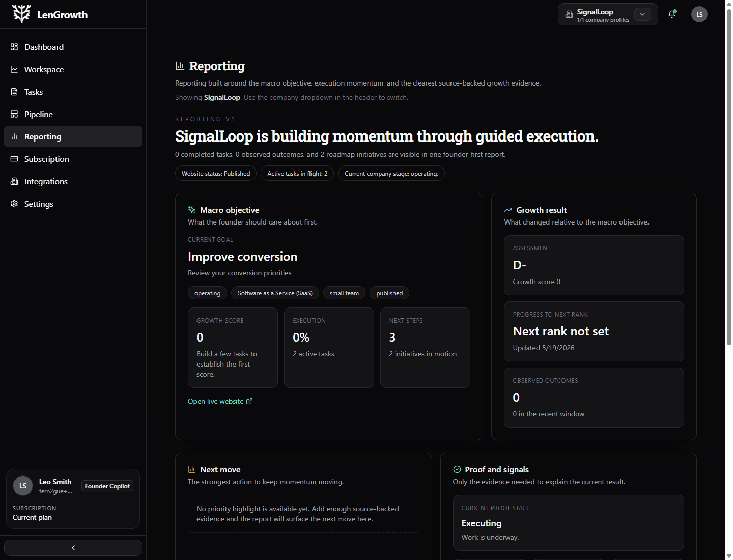The width and height of the screenshot is (733, 560).
Task: Click the trending arrow icon beside Growth result
Action: [508, 210]
